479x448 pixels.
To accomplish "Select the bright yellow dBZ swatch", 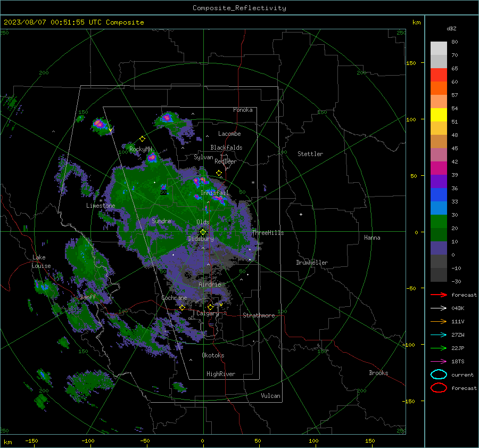I will click(x=439, y=115).
